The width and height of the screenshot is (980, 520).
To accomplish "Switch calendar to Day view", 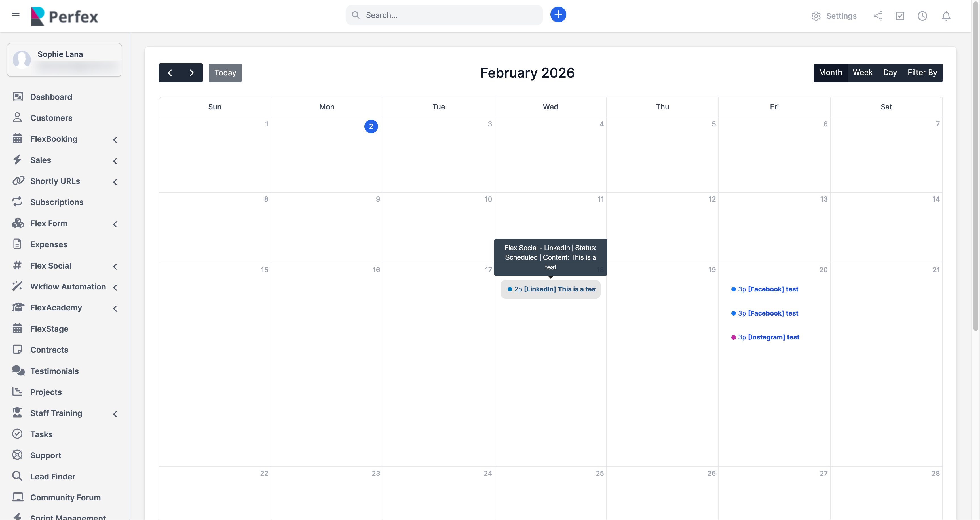I will [890, 73].
